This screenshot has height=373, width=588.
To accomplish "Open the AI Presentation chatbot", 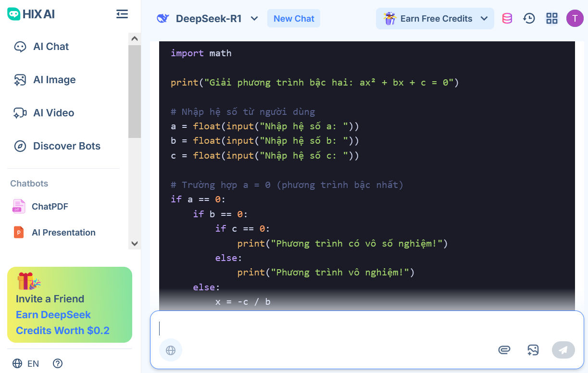I will click(x=63, y=233).
